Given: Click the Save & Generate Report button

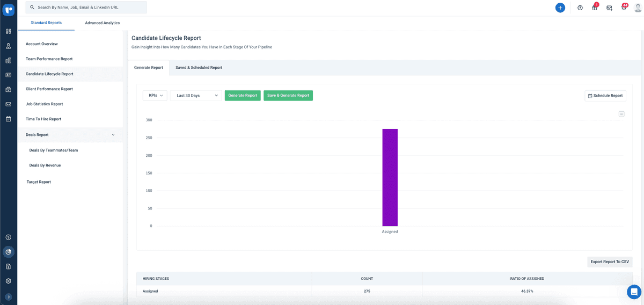Looking at the screenshot, I should pyautogui.click(x=288, y=96).
